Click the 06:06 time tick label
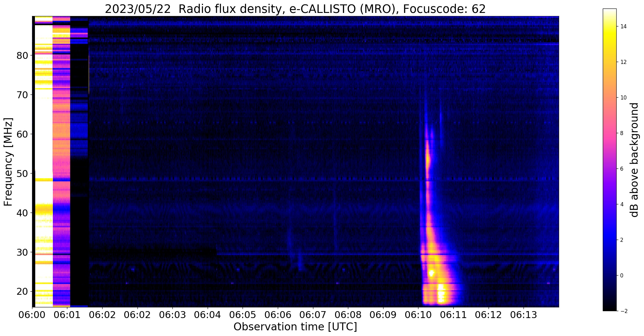 pos(278,315)
